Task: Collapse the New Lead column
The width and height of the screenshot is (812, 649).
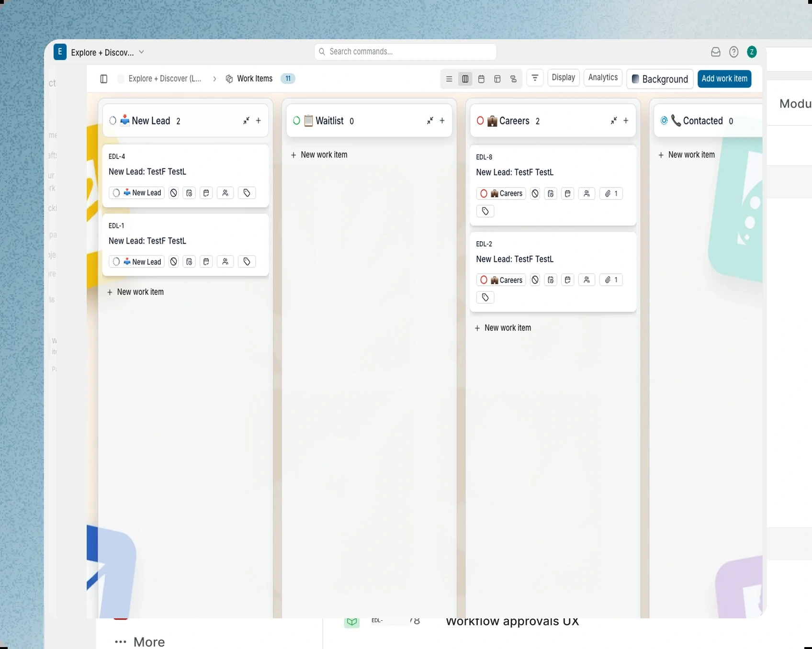Action: coord(246,121)
